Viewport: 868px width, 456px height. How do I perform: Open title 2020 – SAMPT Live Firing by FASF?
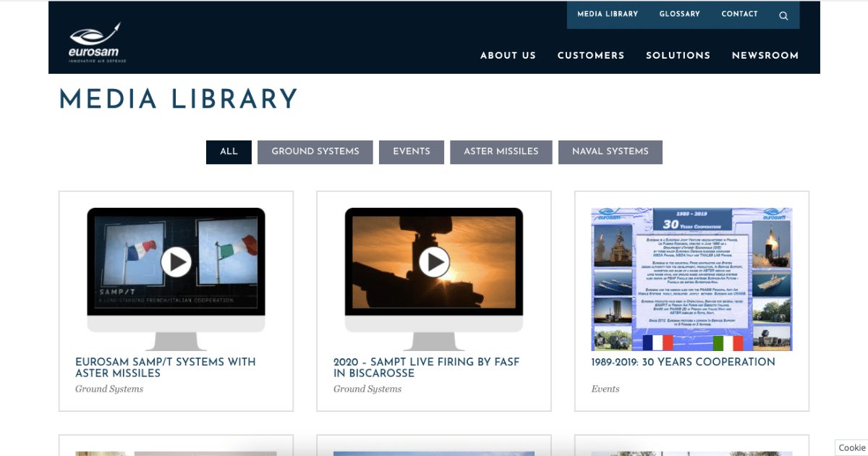pyautogui.click(x=427, y=368)
